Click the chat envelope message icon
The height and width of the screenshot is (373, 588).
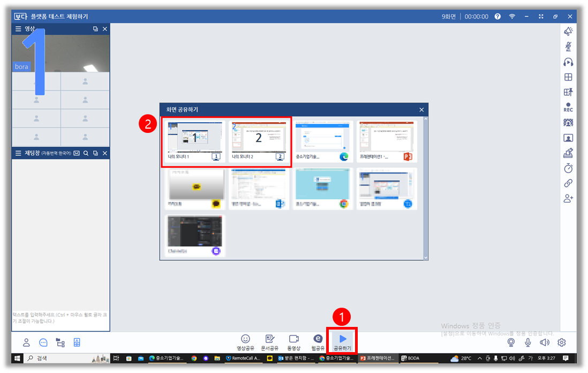coord(77,153)
